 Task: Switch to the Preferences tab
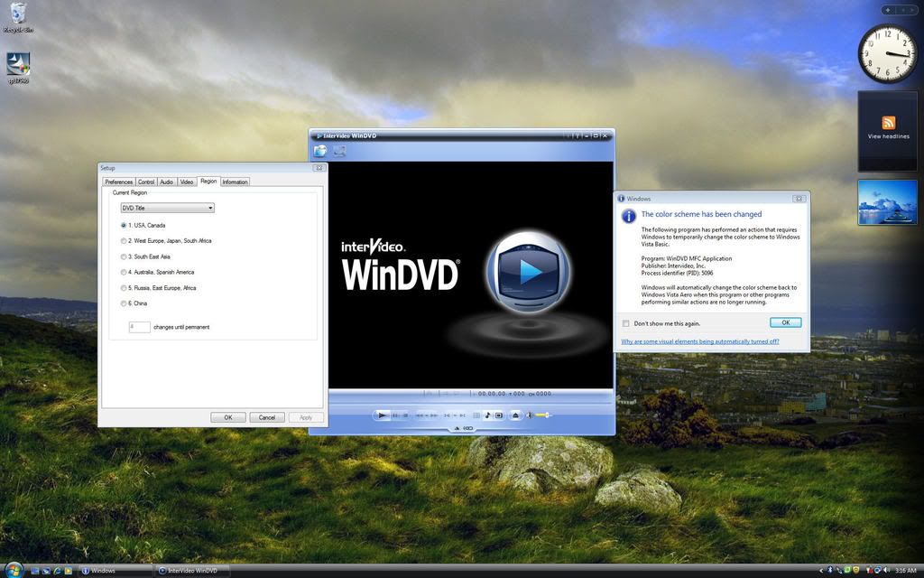tap(118, 182)
